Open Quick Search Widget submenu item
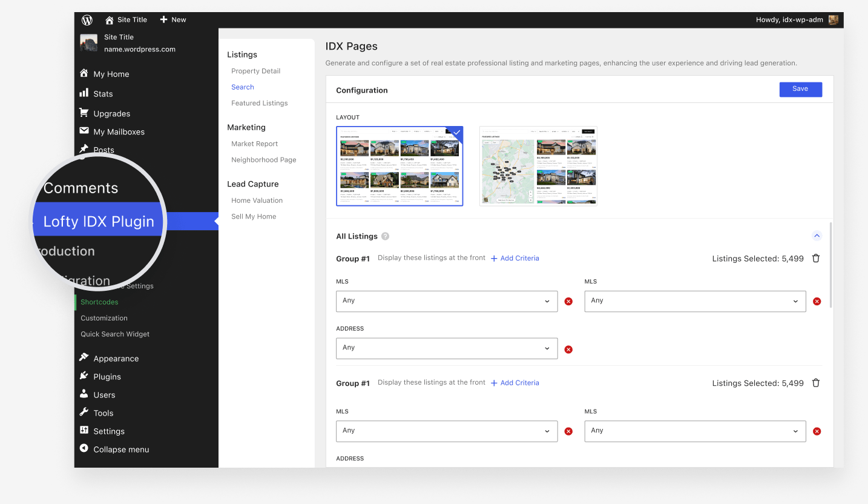 click(115, 334)
